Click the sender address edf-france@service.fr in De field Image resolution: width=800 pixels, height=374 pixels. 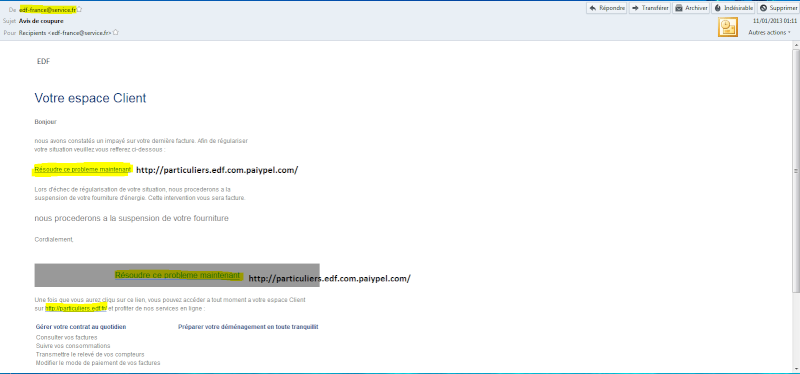click(47, 10)
